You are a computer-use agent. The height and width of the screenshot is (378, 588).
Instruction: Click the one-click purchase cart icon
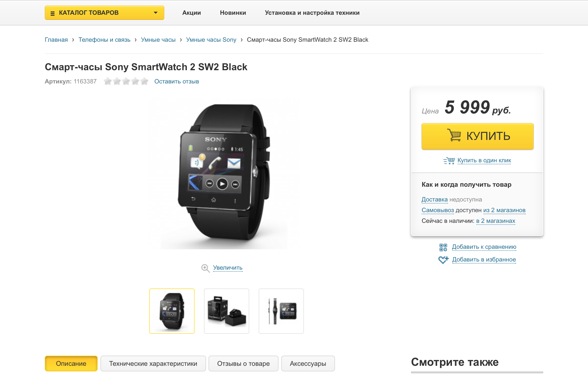[x=449, y=161]
